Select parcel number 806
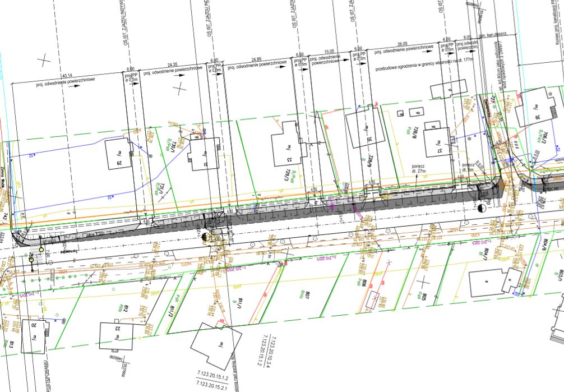The height and width of the screenshot is (392, 564). coord(364,284)
